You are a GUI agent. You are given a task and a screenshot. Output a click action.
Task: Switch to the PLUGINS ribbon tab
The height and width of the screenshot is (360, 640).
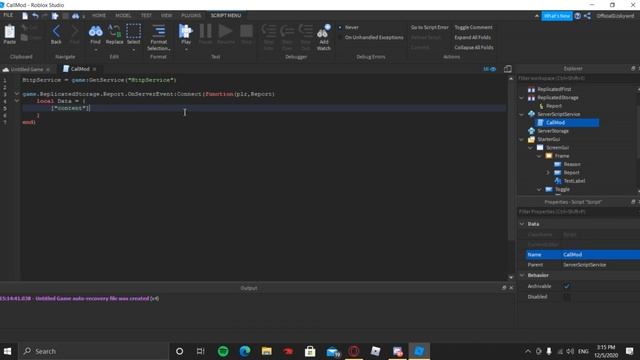[x=191, y=16]
